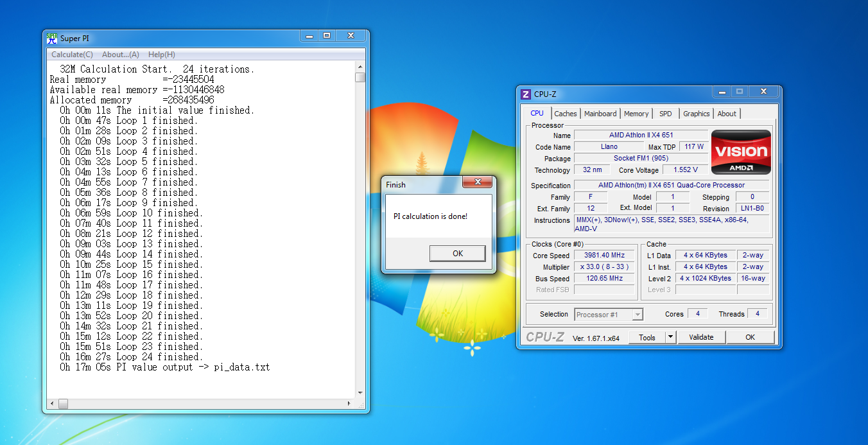Image resolution: width=868 pixels, height=445 pixels.
Task: Click the Super PI horizontal scrollbar left arrow
Action: point(53,404)
